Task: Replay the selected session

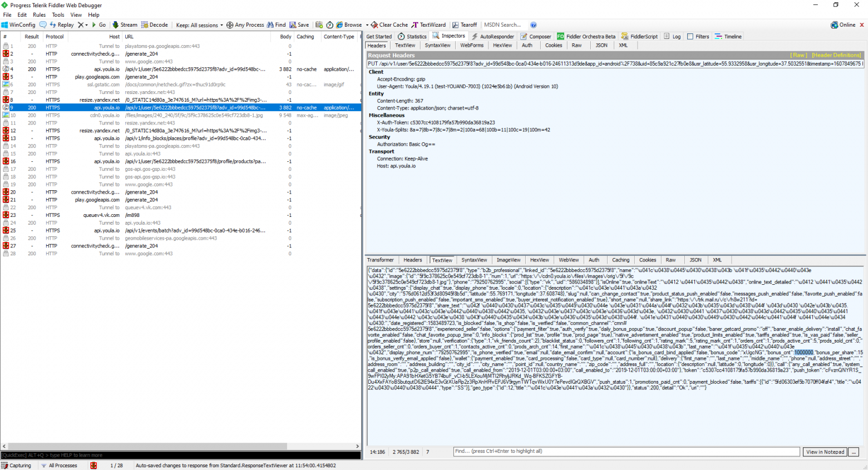Action: [61, 25]
